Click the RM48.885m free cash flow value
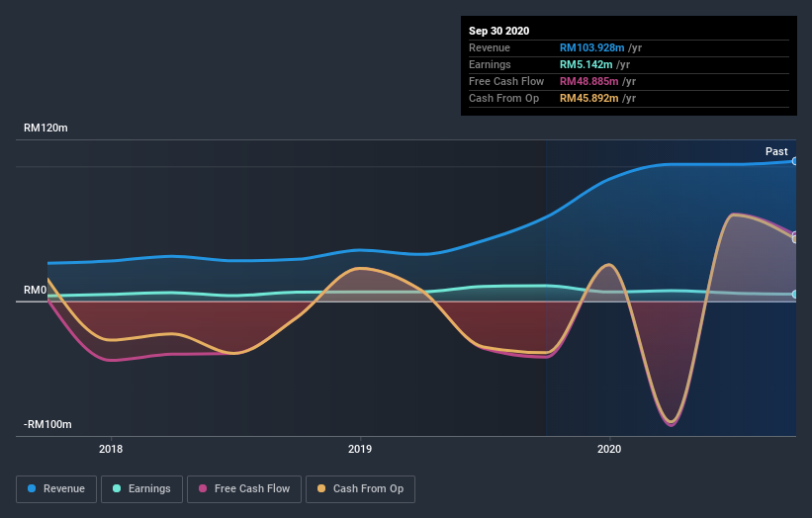 pyautogui.click(x=588, y=81)
